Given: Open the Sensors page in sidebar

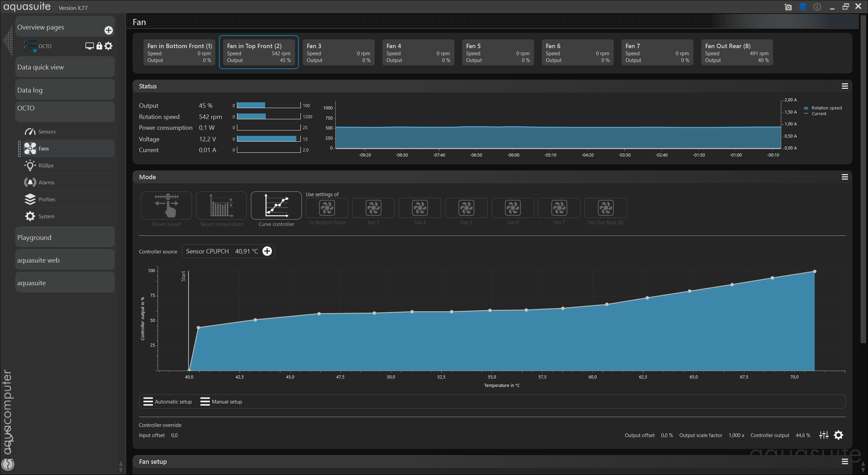Looking at the screenshot, I should pyautogui.click(x=47, y=131).
